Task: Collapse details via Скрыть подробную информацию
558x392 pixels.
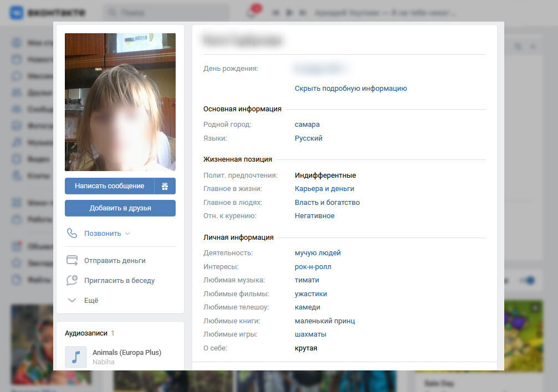Action: click(350, 89)
